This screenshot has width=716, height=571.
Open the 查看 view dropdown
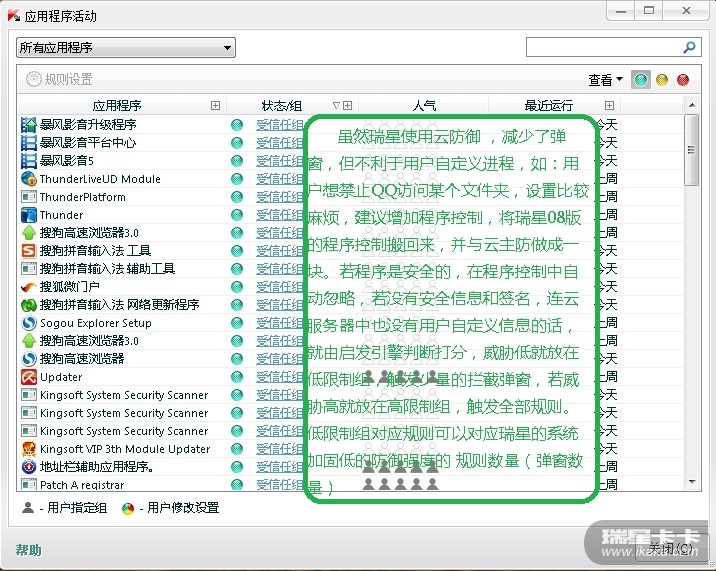click(605, 80)
